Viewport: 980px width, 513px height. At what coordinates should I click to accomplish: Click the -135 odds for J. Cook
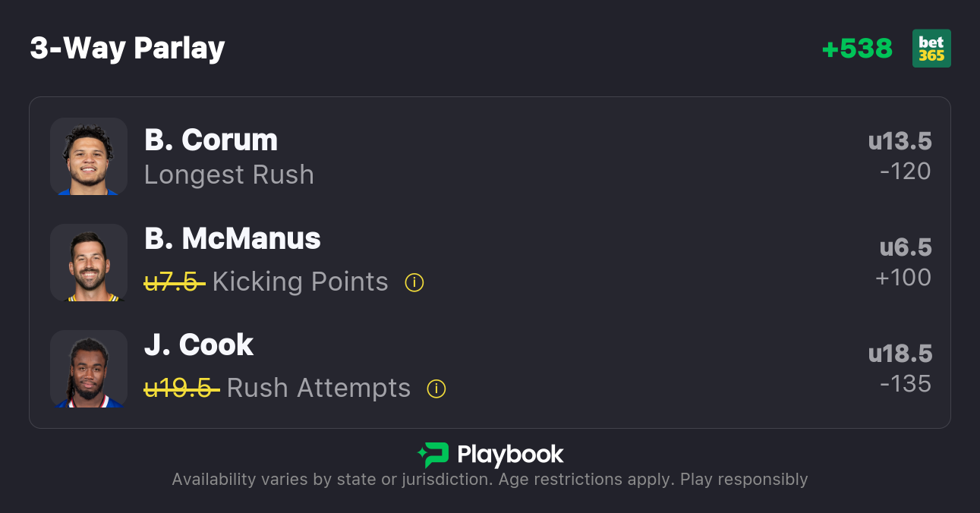pyautogui.click(x=905, y=384)
